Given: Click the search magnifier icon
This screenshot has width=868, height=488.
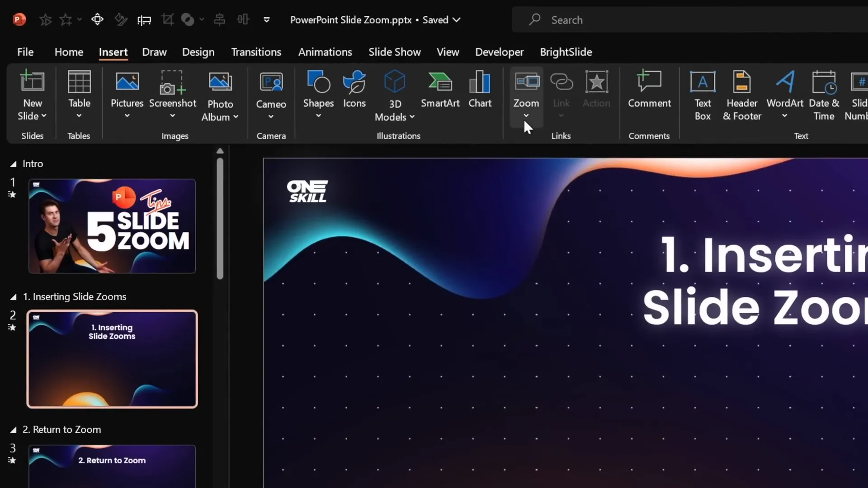Looking at the screenshot, I should pyautogui.click(x=535, y=19).
